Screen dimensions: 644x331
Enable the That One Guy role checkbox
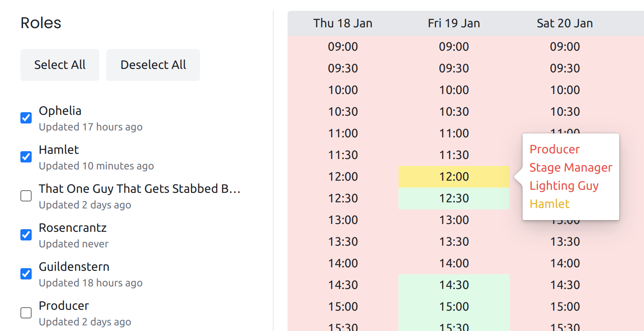[26, 196]
